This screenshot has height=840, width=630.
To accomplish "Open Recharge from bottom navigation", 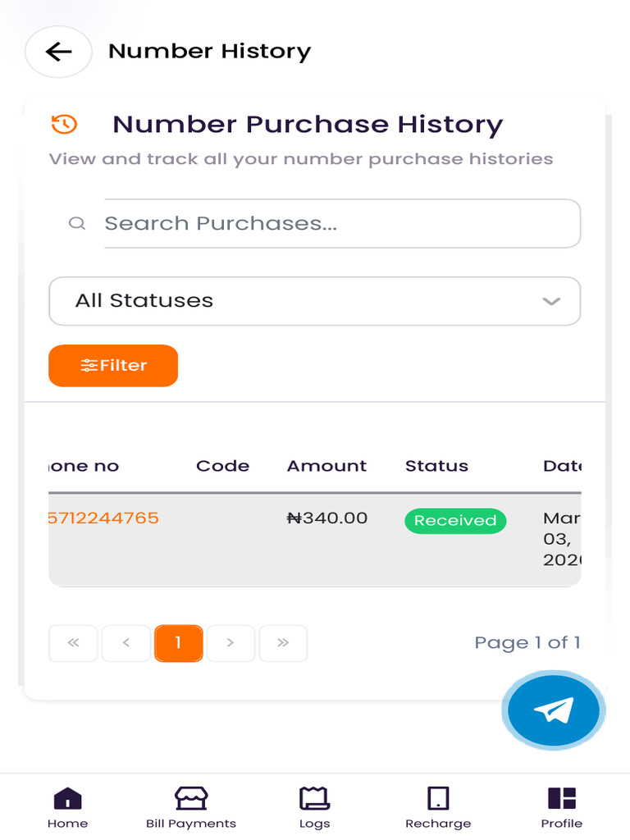I will [438, 807].
